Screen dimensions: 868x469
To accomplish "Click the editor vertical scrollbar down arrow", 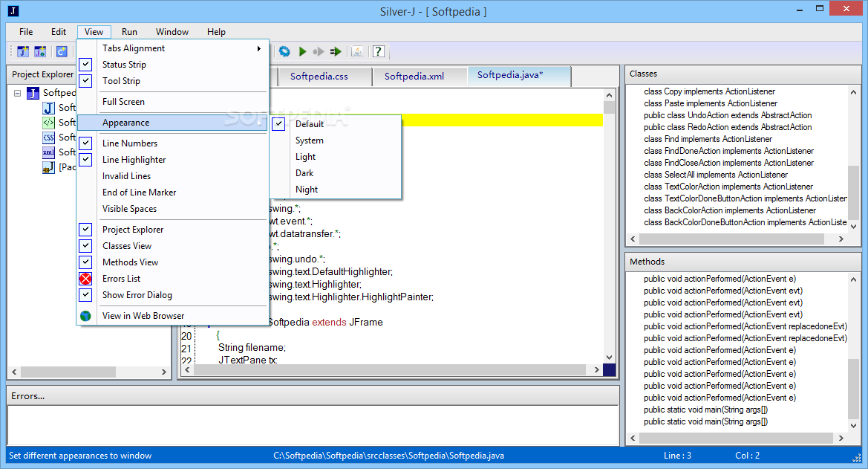I will [x=610, y=358].
